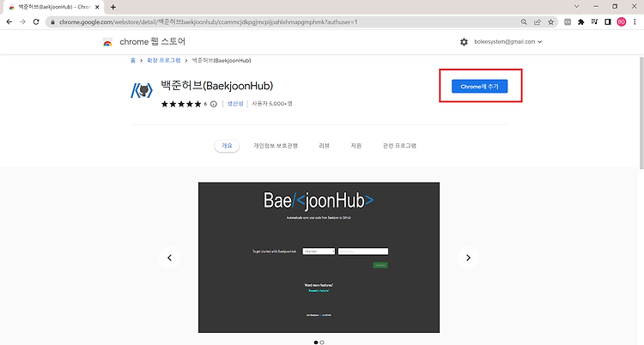Click the lock icon in the address bar
Image resolution: width=644 pixels, height=345 pixels.
pyautogui.click(x=52, y=22)
